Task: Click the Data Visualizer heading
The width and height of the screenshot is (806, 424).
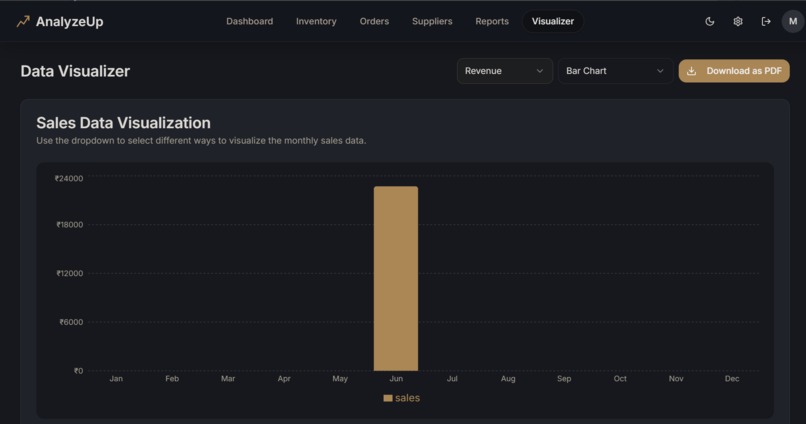Action: [x=75, y=71]
